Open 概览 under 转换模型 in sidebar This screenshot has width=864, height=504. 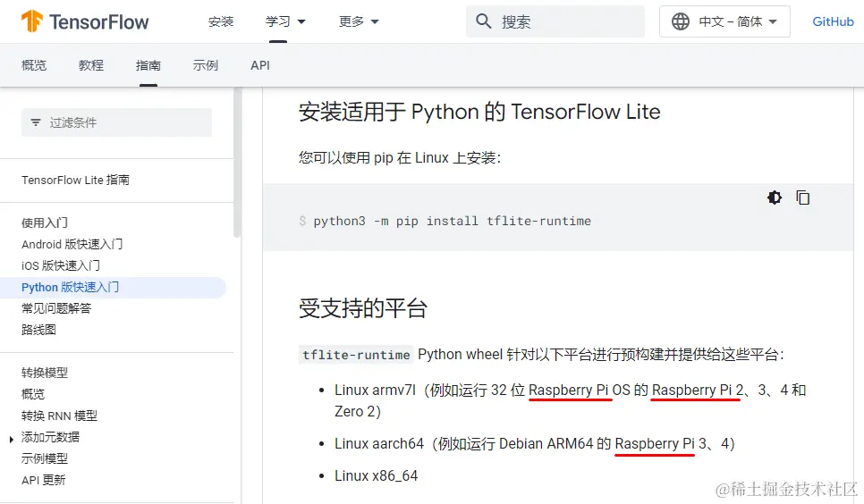pyautogui.click(x=33, y=394)
